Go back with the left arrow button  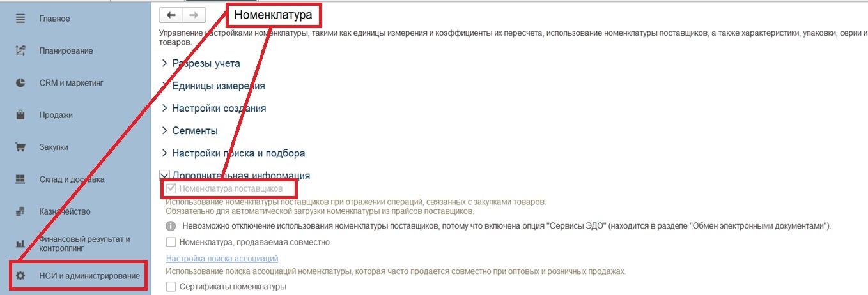coord(171,15)
